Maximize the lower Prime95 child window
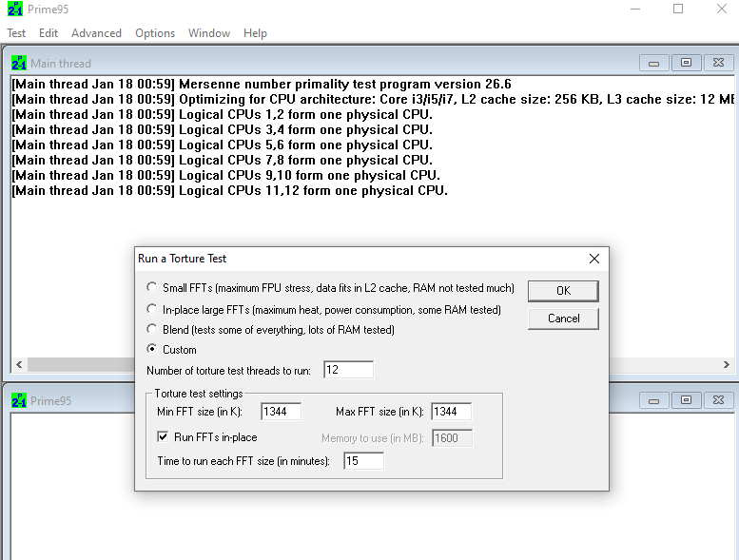This screenshot has height=560, width=739. coord(687,400)
